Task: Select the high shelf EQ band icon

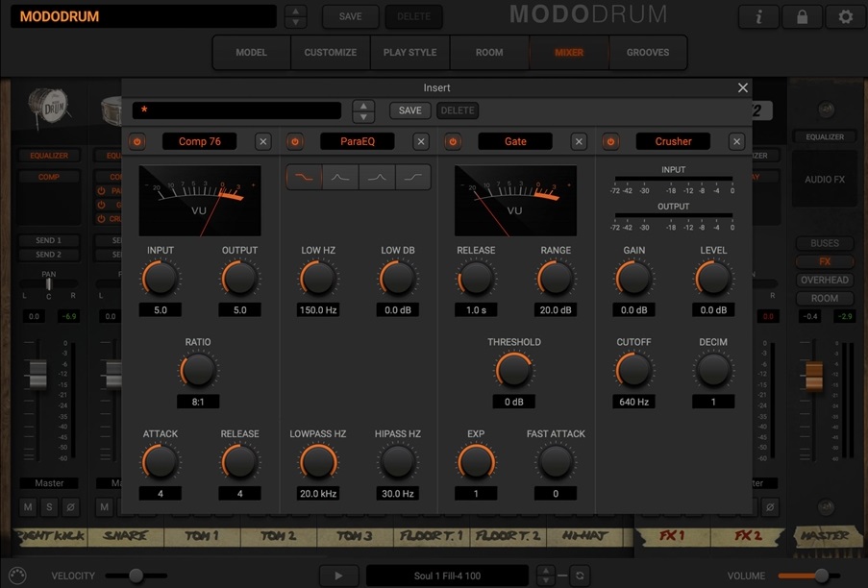Action: [413, 178]
